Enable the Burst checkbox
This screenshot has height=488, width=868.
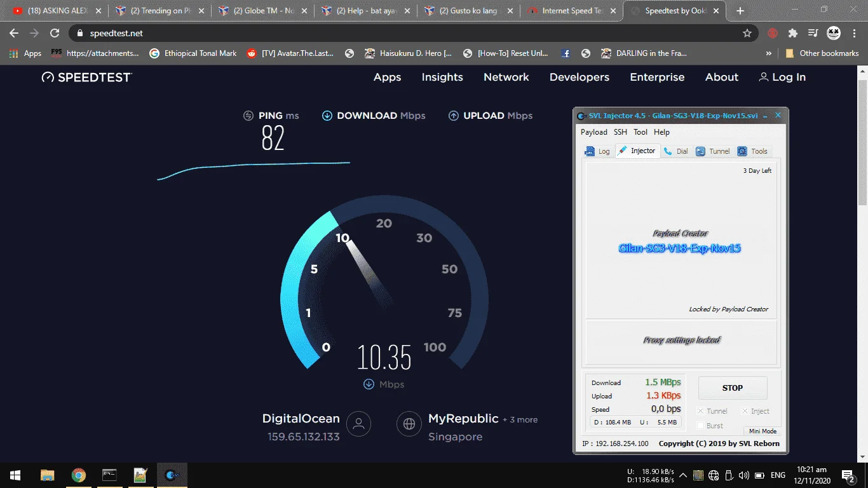(x=701, y=426)
